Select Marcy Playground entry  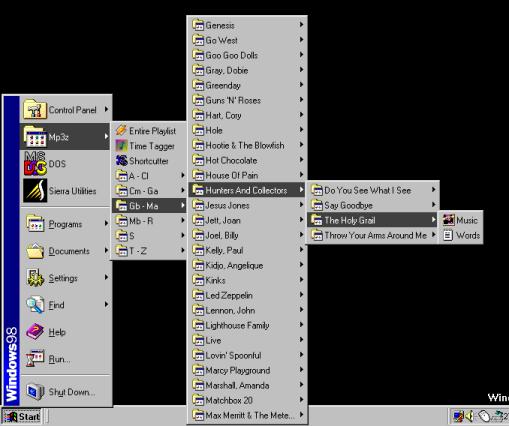(247, 370)
